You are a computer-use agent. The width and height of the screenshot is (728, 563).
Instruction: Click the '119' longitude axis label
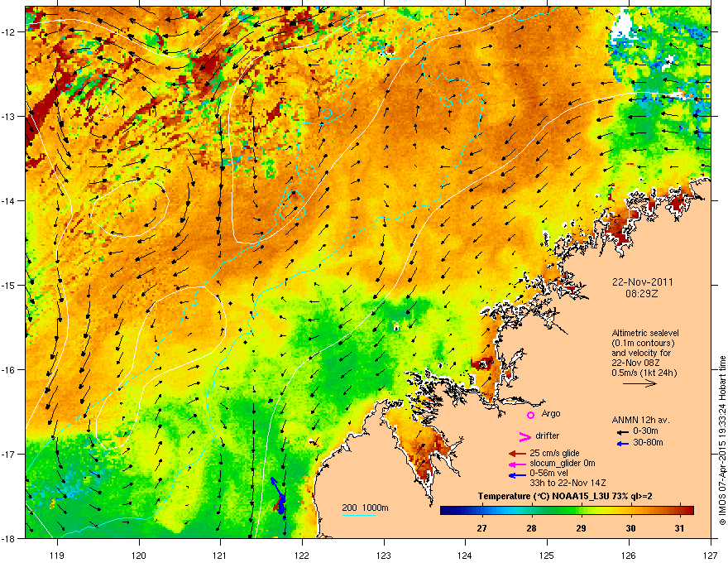pyautogui.click(x=57, y=555)
